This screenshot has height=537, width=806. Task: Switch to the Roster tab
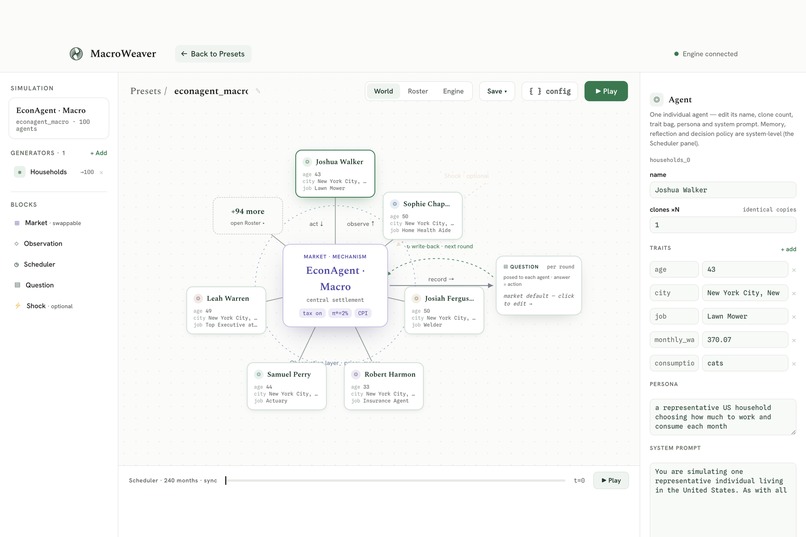417,91
